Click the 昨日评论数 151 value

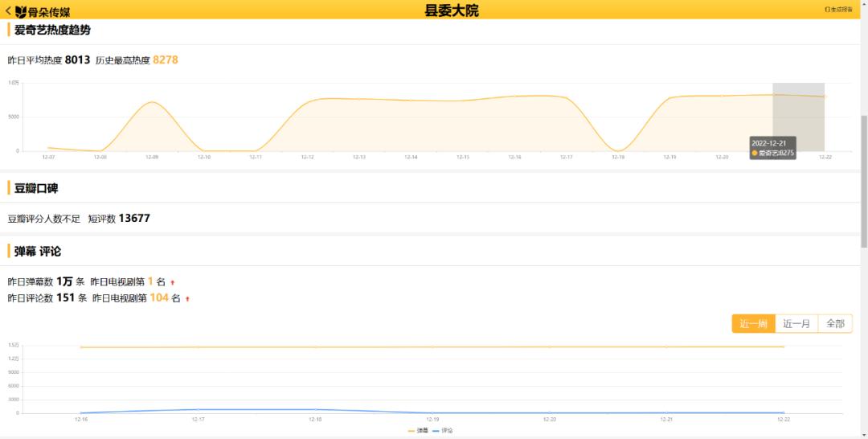(65, 297)
